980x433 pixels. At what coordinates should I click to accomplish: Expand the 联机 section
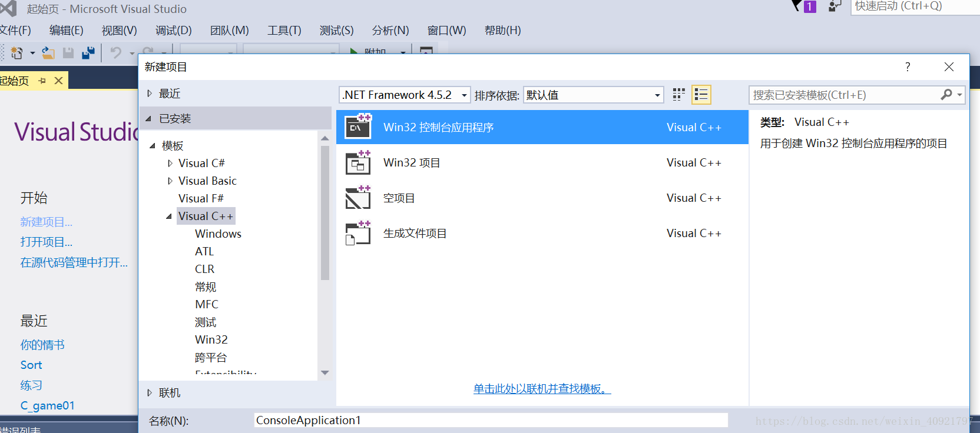click(x=150, y=392)
